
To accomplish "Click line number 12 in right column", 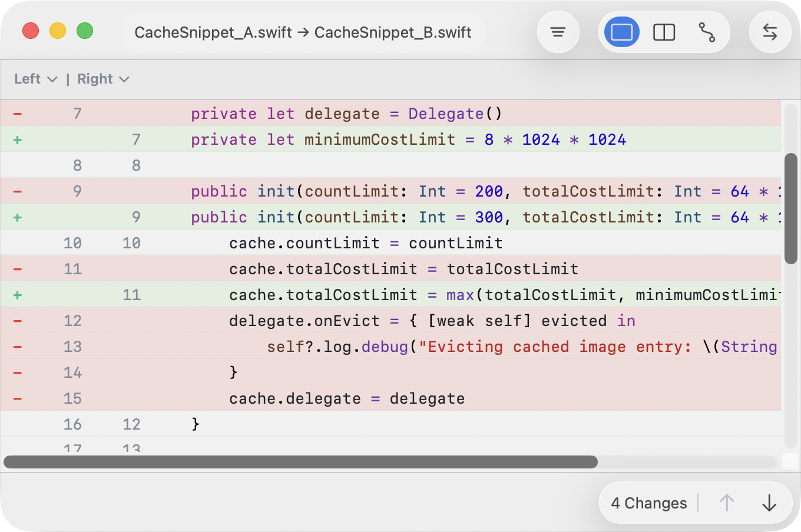I will click(131, 424).
